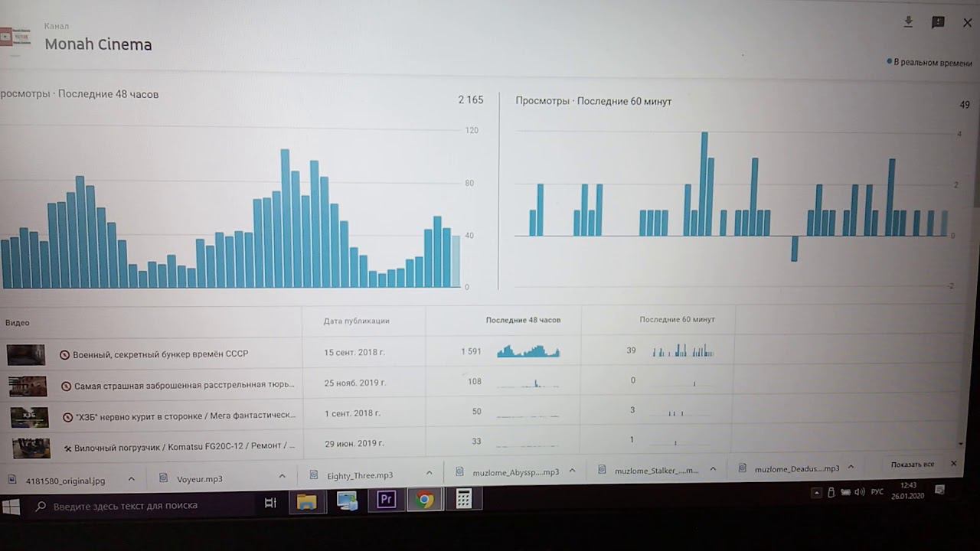Open the send feedback icon

(938, 22)
